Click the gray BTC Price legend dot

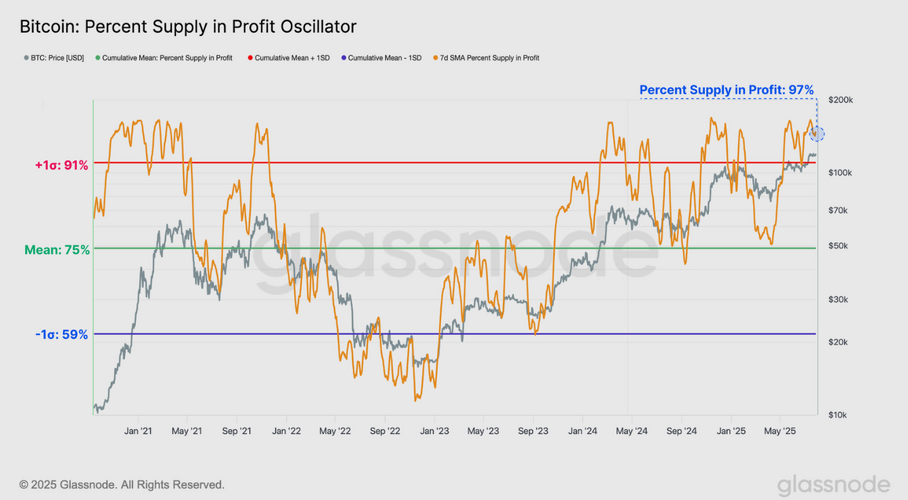coord(26,59)
